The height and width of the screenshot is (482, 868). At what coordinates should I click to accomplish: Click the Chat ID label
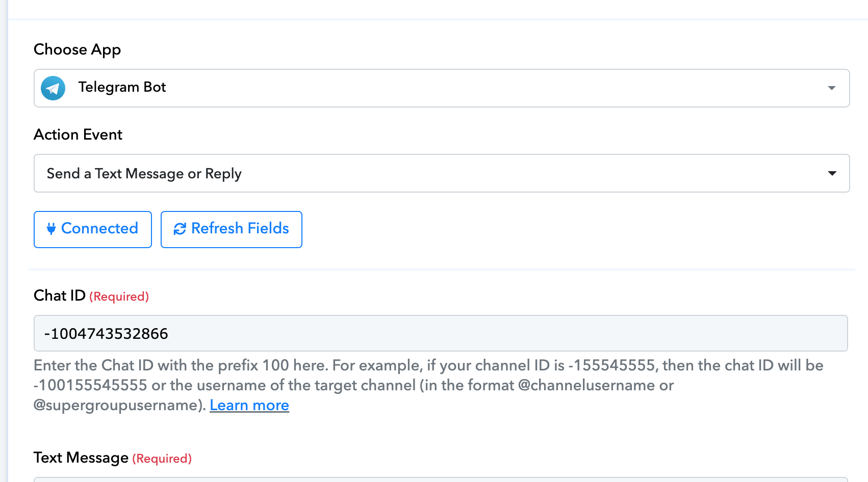60,296
